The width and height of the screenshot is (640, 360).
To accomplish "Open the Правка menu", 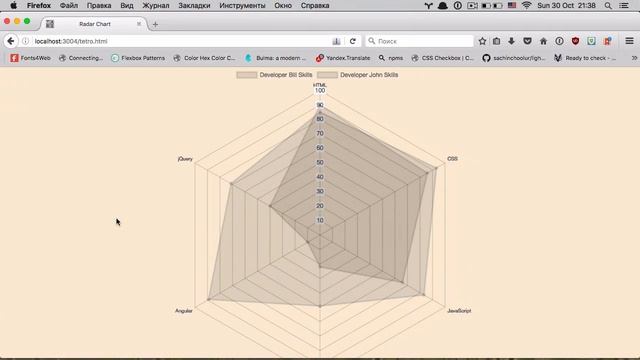I will 99,5.
